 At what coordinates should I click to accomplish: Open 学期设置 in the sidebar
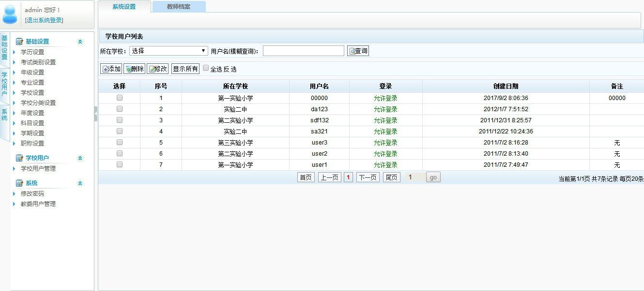32,133
